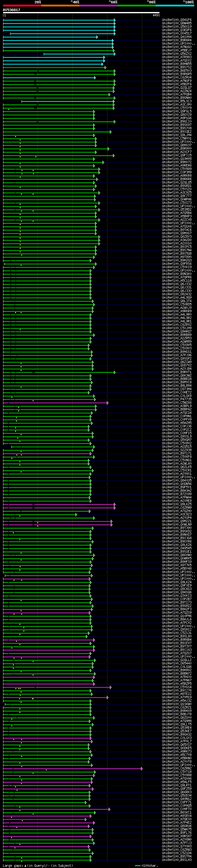Open hit UniRef100_A7R983
Screen dimensions: 197x868
pyautogui.click(x=177, y=57)
